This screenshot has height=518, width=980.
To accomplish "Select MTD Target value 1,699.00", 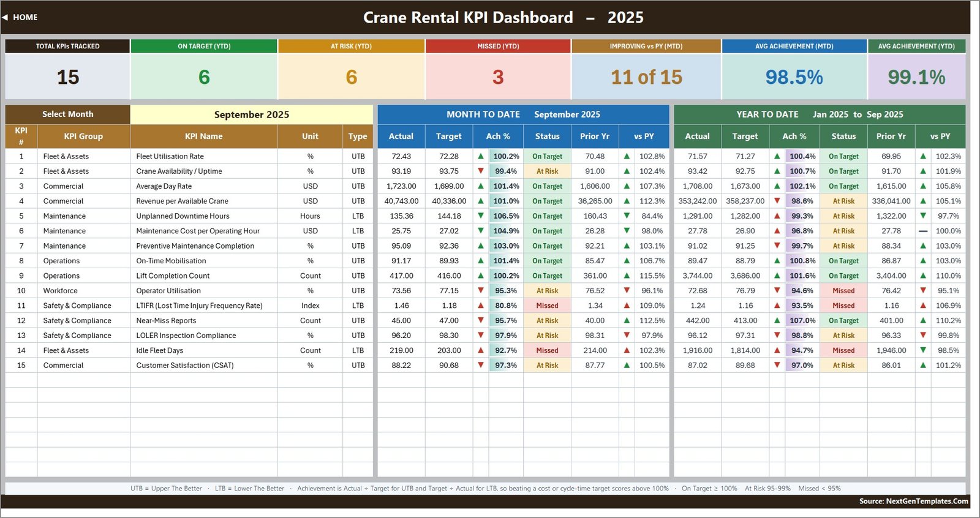I will pos(449,186).
